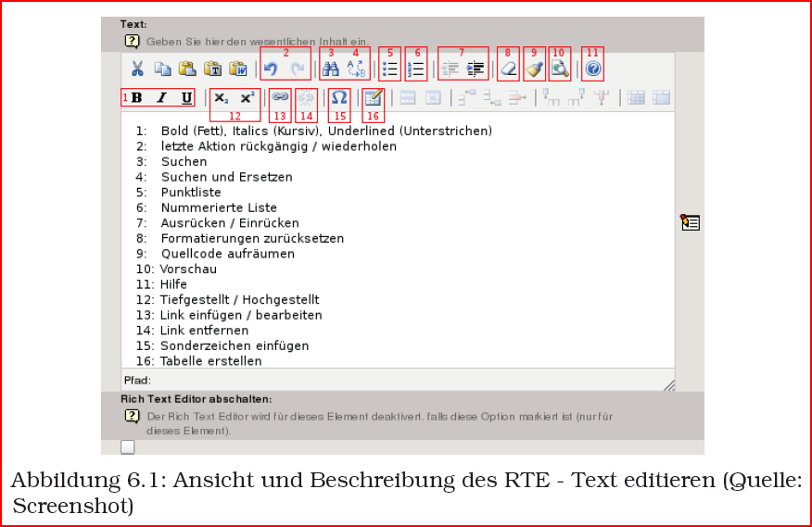
Task: Reset formatting with eraser icon
Action: (509, 69)
